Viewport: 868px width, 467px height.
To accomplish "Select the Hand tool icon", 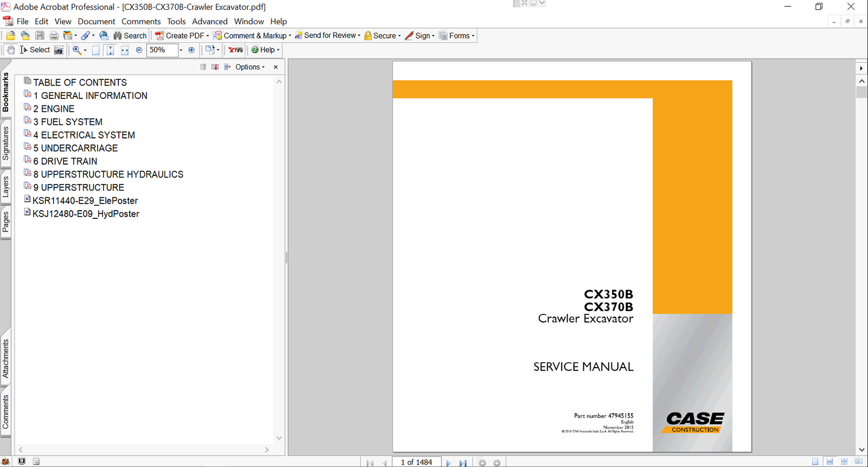I will pos(11,50).
